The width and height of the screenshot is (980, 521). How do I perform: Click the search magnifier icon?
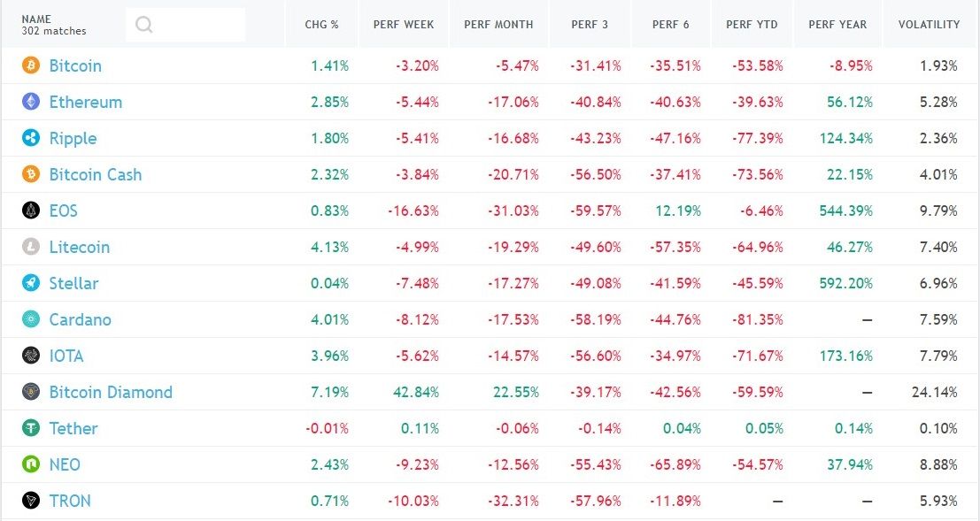[144, 25]
